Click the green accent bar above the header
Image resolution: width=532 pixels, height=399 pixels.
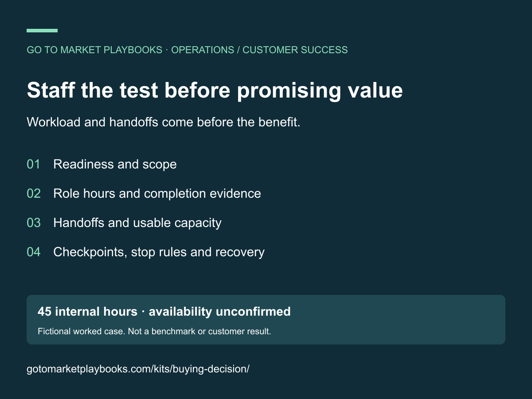coord(42,31)
